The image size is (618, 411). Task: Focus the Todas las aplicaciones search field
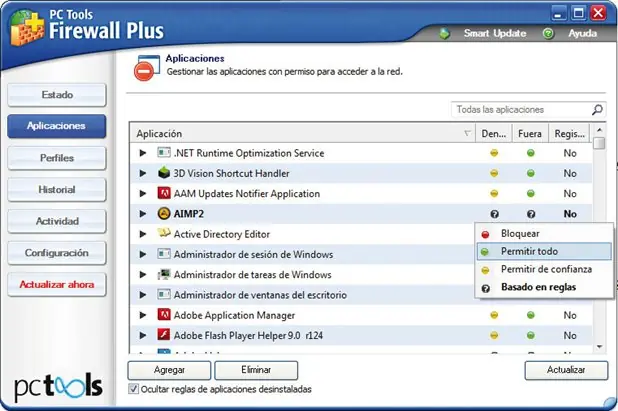(x=520, y=110)
